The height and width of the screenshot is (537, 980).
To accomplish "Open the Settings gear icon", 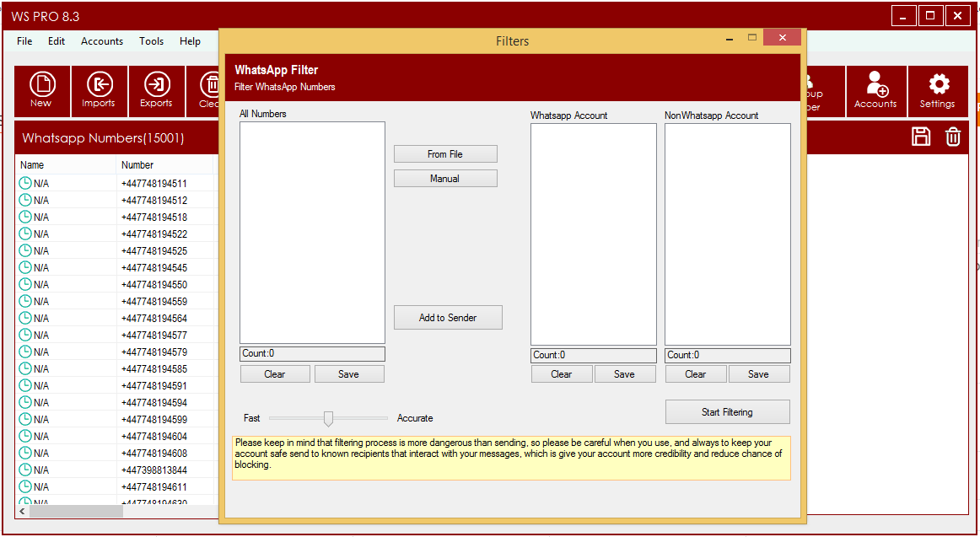I will [938, 91].
